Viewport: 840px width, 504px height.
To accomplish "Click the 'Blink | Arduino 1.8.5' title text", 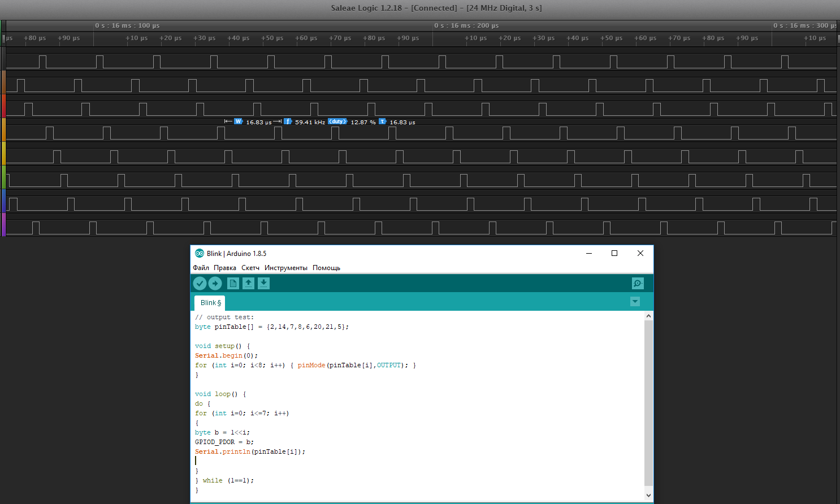I will coord(236,254).
